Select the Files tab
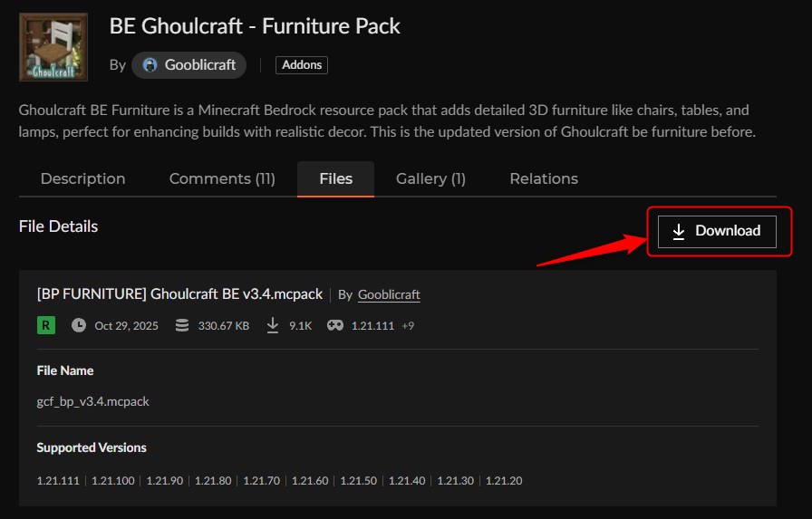The width and height of the screenshot is (812, 519). click(x=335, y=179)
